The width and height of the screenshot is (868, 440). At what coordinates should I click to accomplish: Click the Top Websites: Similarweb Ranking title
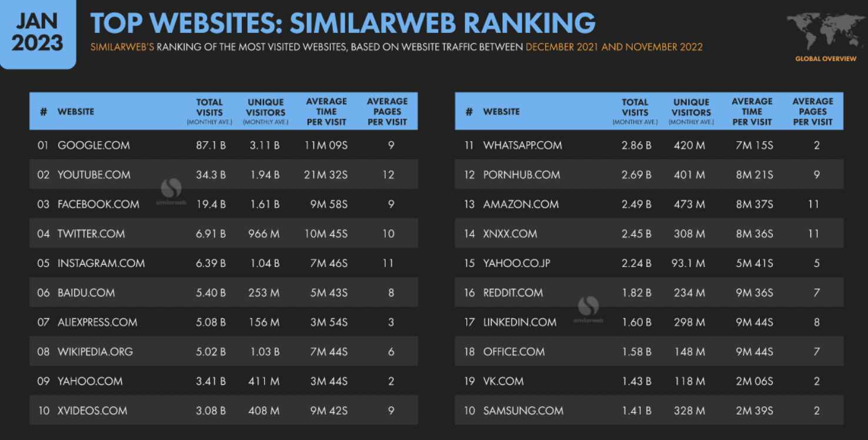[343, 24]
